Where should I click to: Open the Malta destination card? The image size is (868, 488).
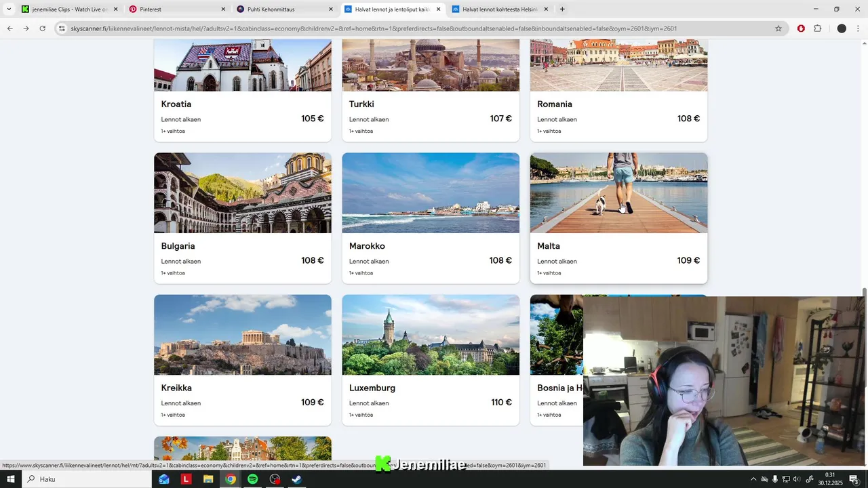tap(618, 218)
